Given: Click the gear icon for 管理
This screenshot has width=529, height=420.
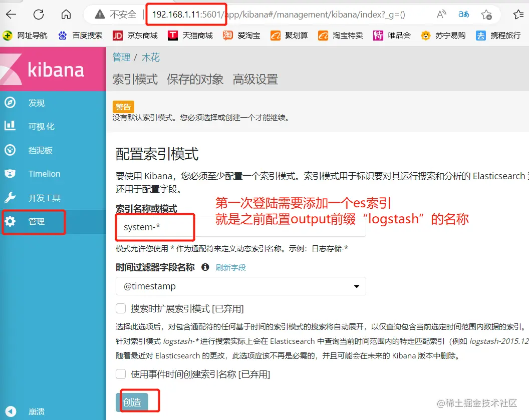Looking at the screenshot, I should click(x=10, y=221).
